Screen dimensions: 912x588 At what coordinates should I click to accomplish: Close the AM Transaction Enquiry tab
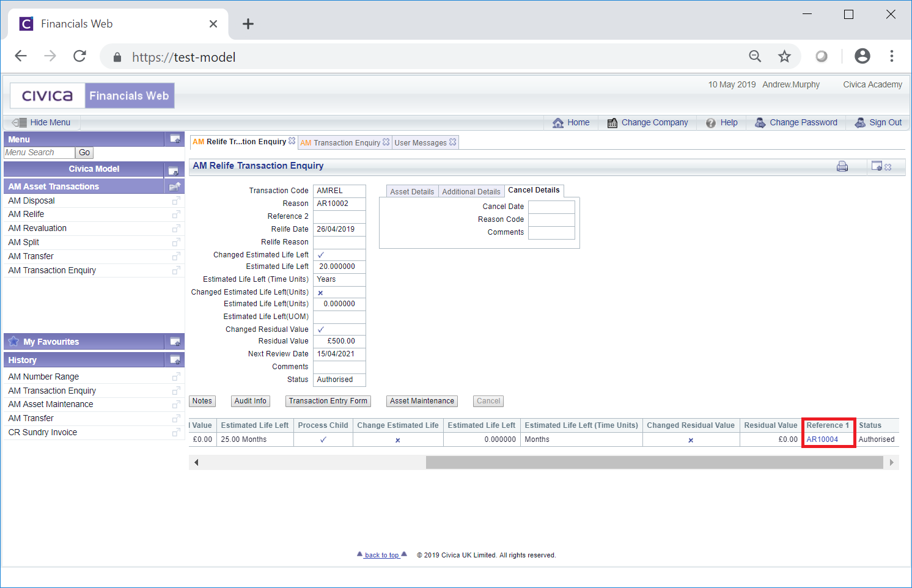(386, 142)
